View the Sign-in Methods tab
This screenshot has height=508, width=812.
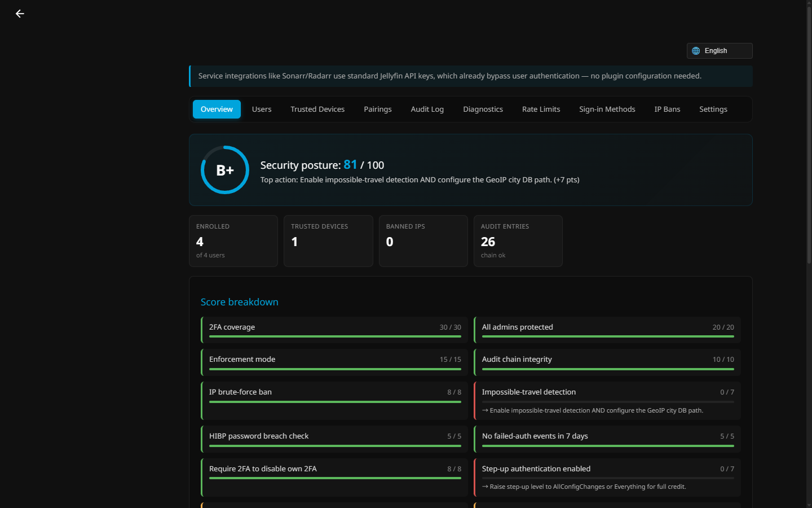[607, 110]
